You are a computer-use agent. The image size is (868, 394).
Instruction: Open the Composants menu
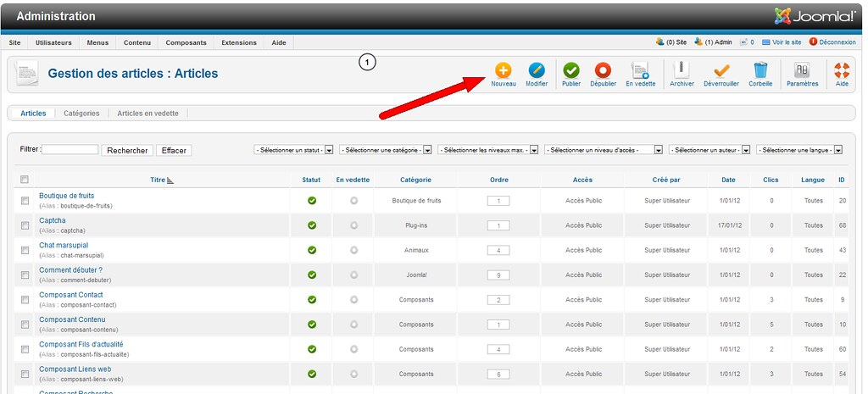(186, 42)
